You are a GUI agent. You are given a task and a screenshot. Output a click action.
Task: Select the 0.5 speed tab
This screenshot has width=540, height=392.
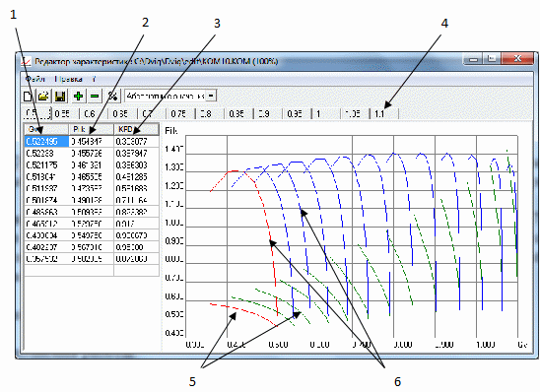click(36, 113)
